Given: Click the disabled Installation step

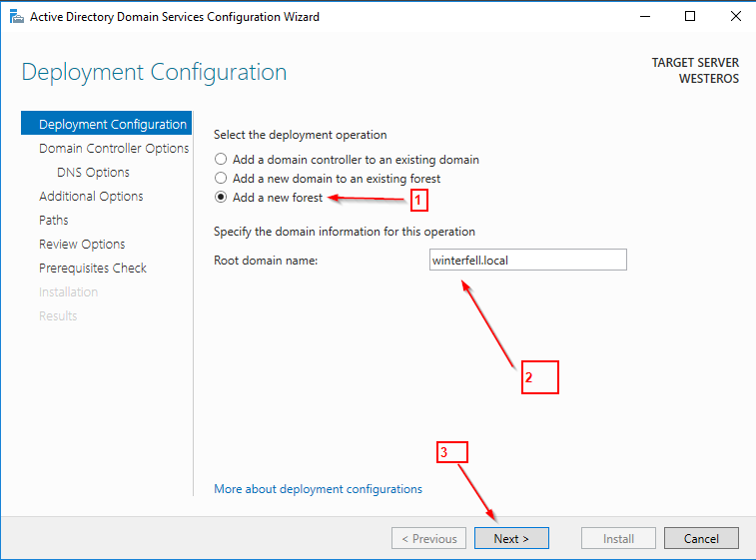Looking at the screenshot, I should click(x=69, y=292).
